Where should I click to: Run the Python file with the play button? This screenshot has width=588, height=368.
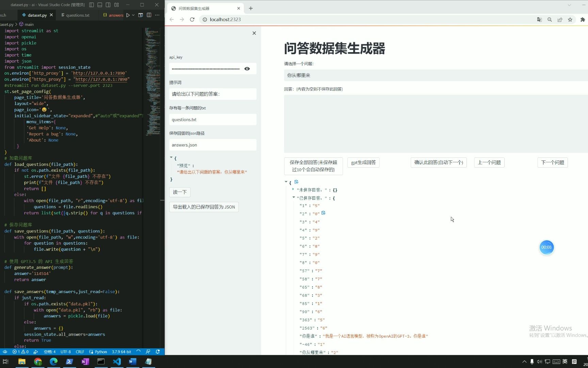click(x=128, y=15)
